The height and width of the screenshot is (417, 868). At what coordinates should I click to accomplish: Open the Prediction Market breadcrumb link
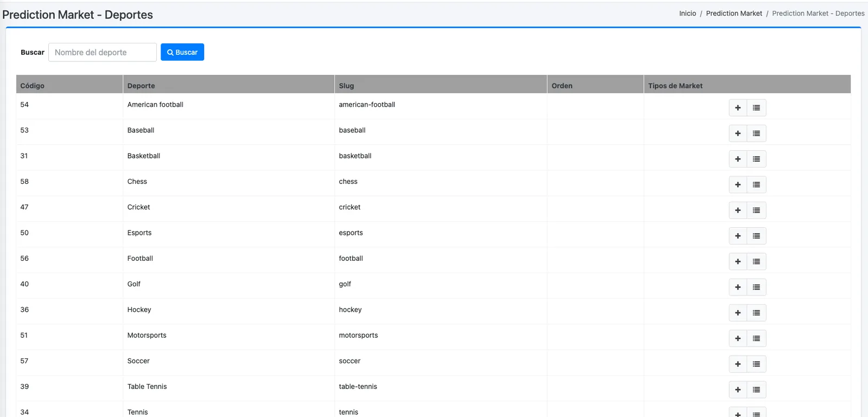tap(734, 14)
